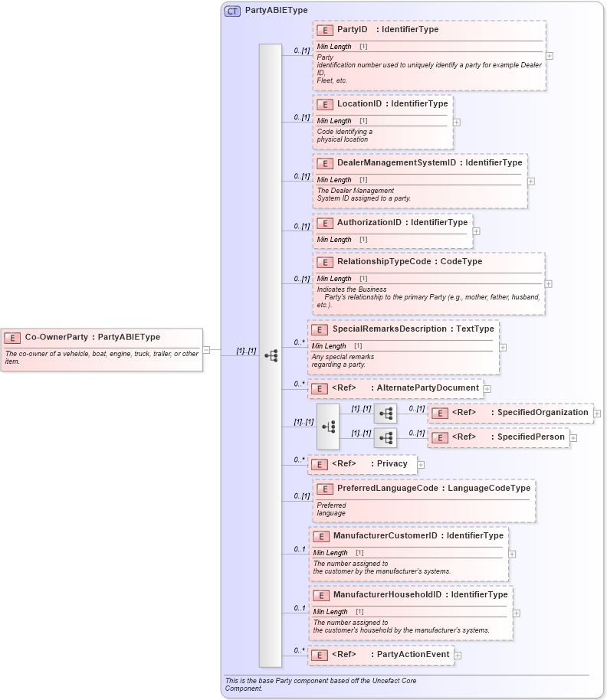The width and height of the screenshot is (607, 700).
Task: Click the E icon of LocationID element
Action: [x=325, y=104]
